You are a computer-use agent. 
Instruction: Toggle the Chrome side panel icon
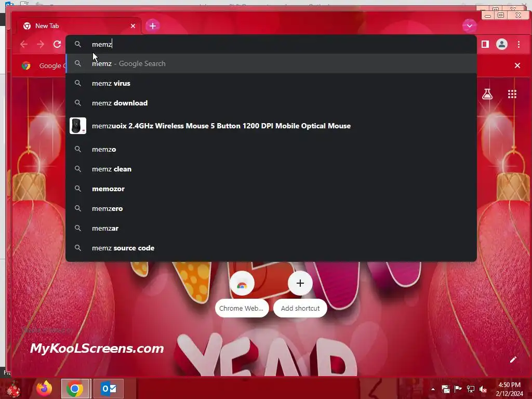click(485, 44)
